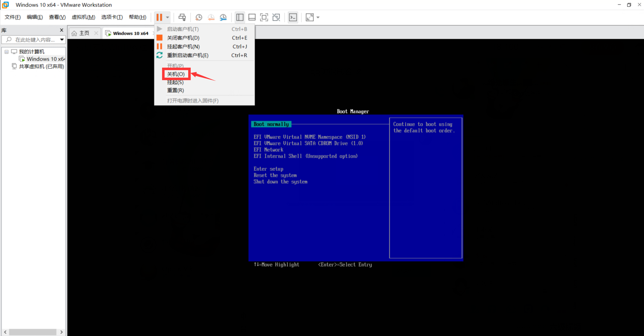Open snapshot manager wrench-clock icon
Screen dimensions: 644x336
point(223,17)
